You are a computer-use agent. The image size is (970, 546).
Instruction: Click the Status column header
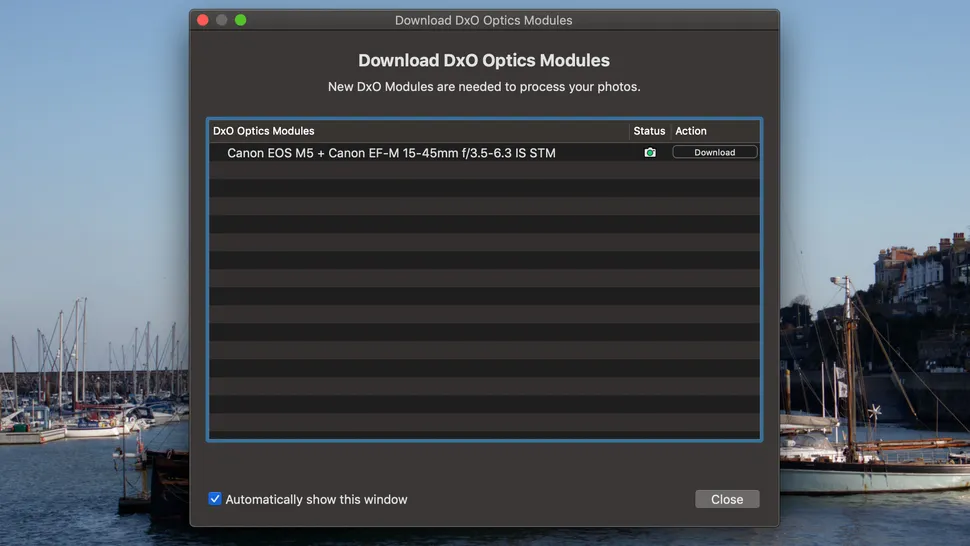(x=649, y=131)
